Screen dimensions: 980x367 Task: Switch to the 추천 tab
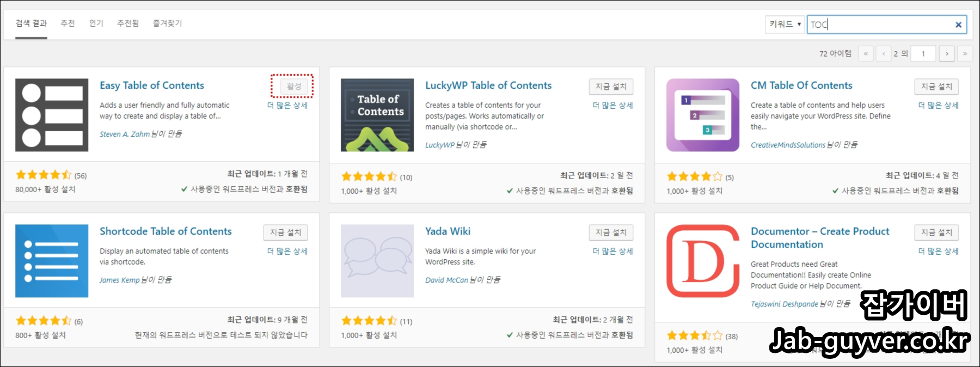[68, 23]
